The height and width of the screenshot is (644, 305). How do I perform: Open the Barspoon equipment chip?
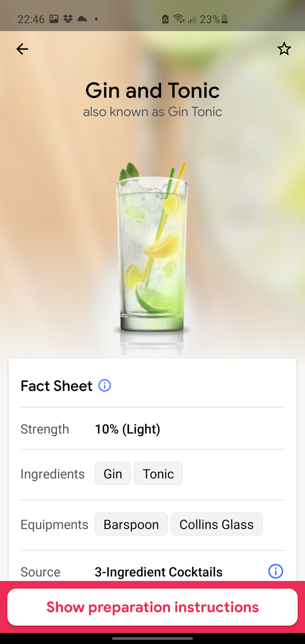[x=131, y=524]
